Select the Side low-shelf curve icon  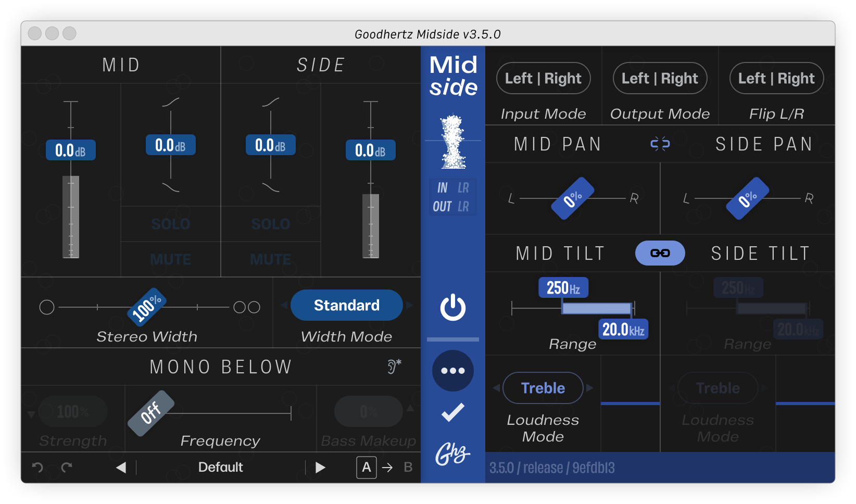[271, 187]
